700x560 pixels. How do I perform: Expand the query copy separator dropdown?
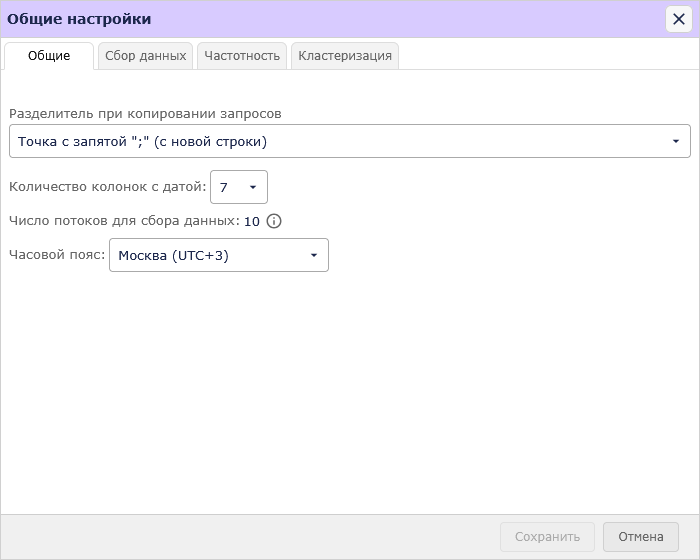coord(350,141)
